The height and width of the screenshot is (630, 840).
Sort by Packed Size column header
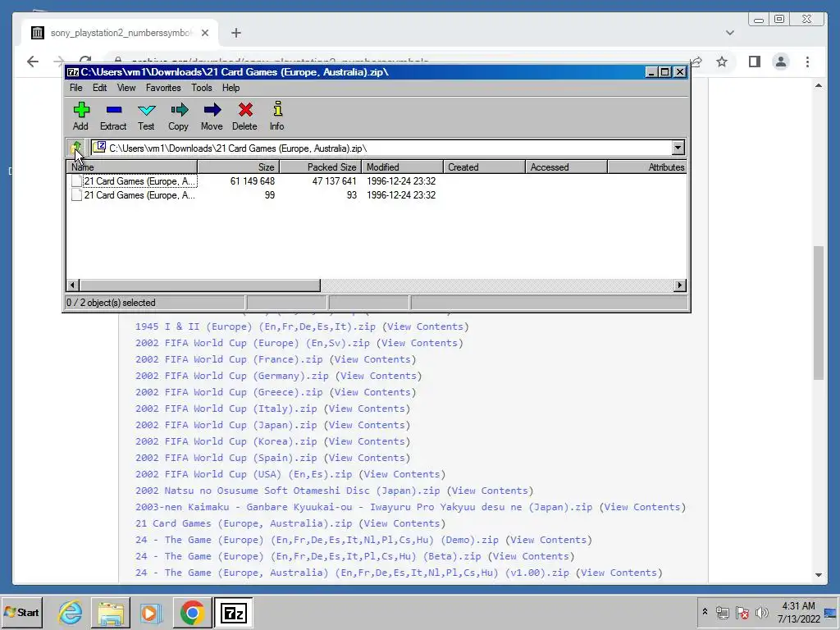pos(321,167)
